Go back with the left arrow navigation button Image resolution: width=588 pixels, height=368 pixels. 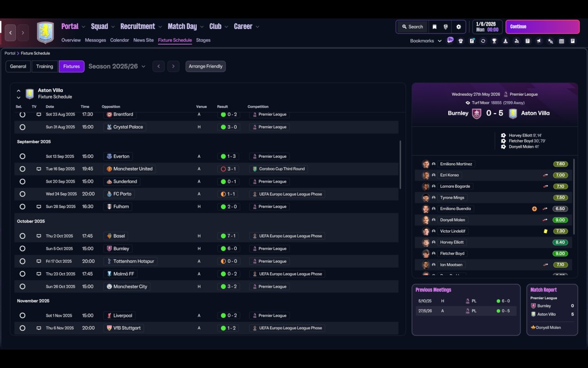point(11,33)
